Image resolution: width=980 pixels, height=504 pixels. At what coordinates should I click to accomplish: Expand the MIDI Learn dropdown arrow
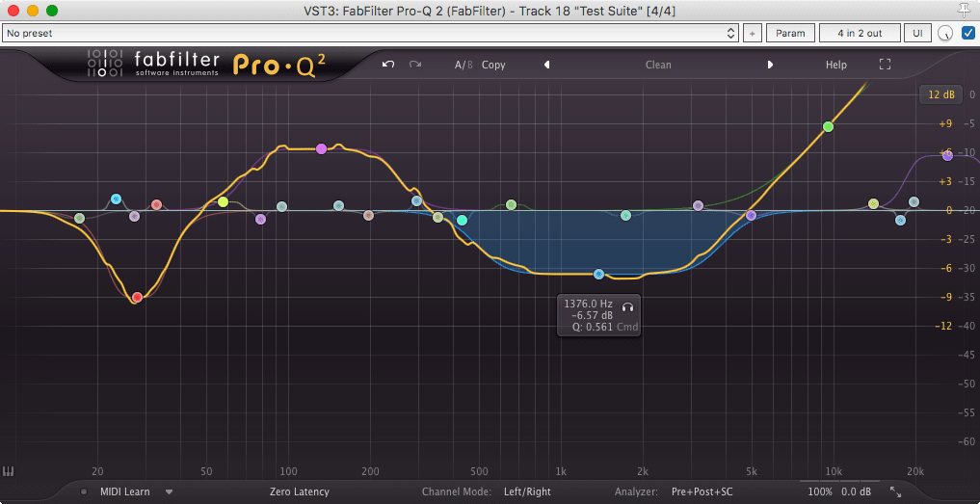pyautogui.click(x=169, y=491)
